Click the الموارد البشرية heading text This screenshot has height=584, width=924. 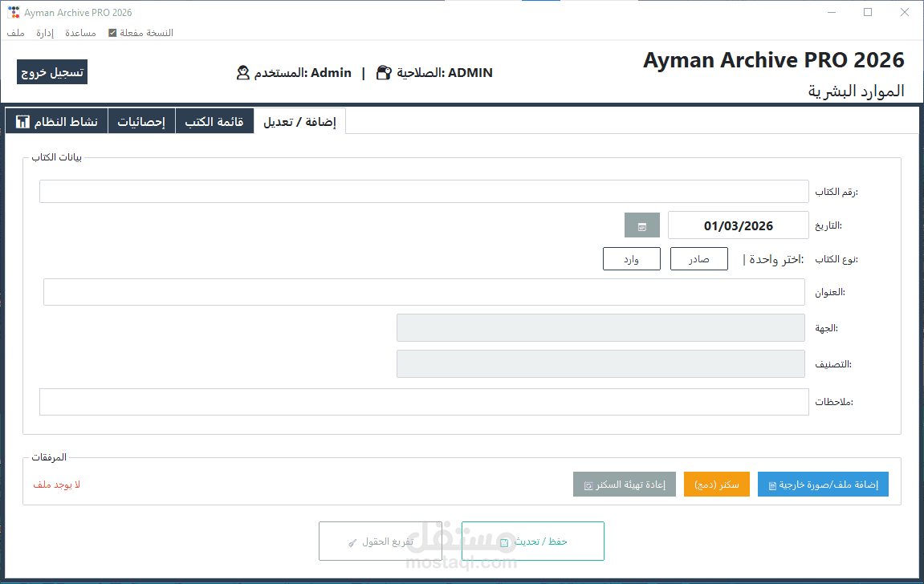[856, 91]
